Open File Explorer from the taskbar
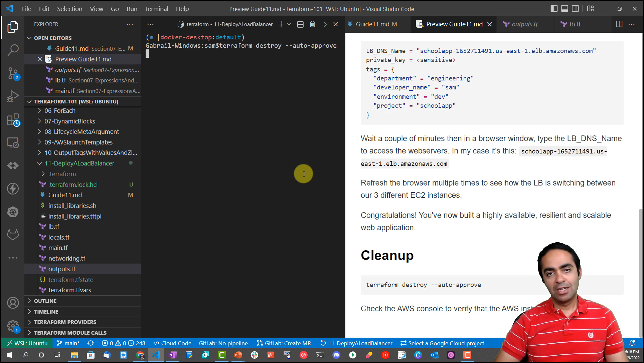This screenshot has height=363, width=644. pyautogui.click(x=74, y=355)
